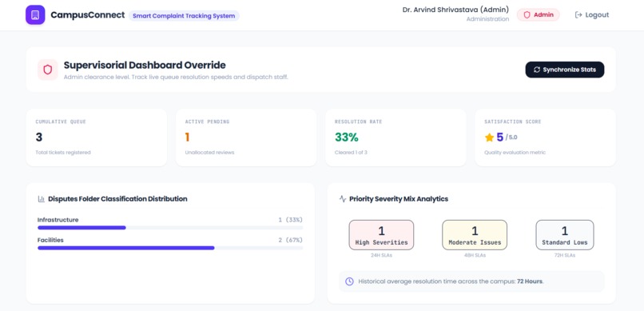644x311 pixels.
Task: Click the '72H SLAs' label
Action: pyautogui.click(x=565, y=255)
